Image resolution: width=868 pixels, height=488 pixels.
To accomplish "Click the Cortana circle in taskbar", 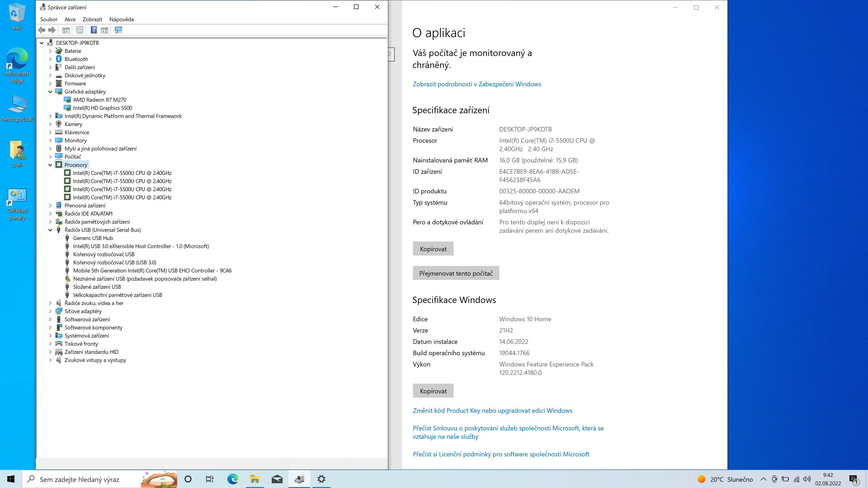I will point(188,479).
